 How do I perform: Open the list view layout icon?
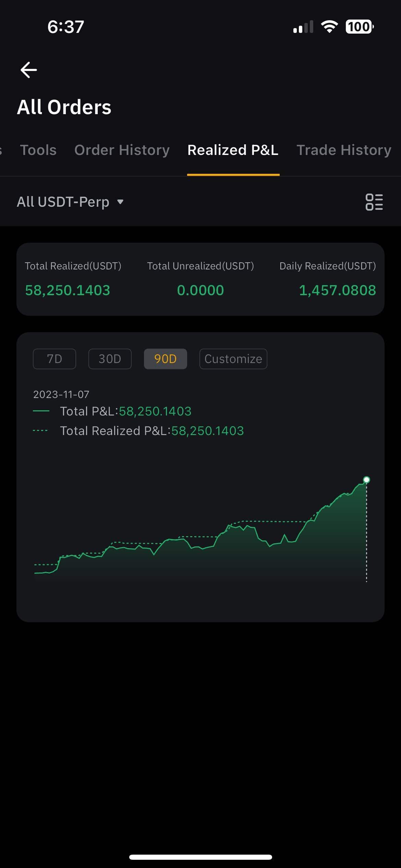pyautogui.click(x=374, y=202)
